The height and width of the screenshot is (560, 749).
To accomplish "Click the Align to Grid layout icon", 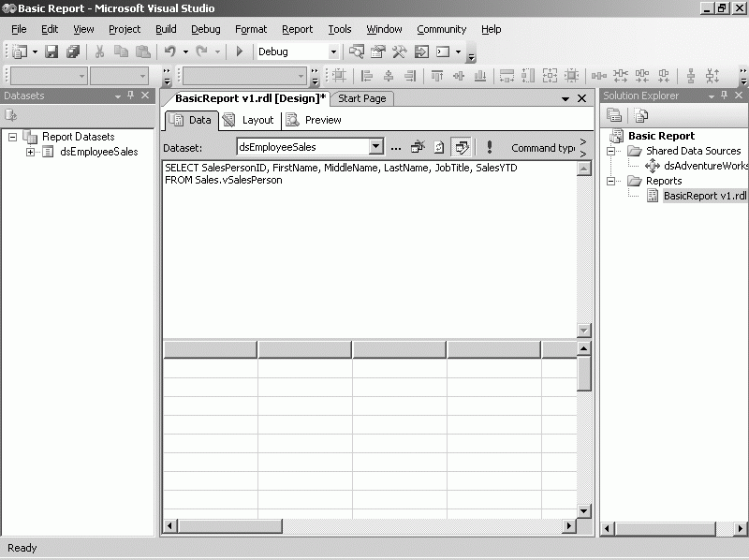I will coord(339,76).
